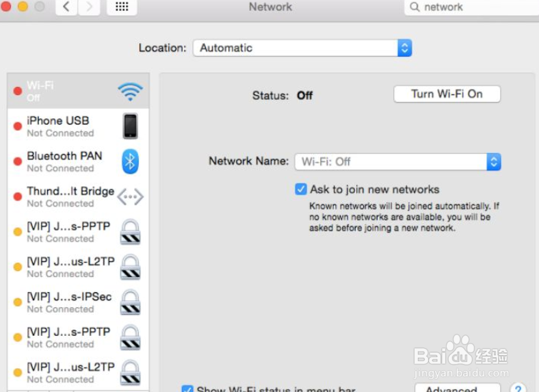Click the Bluetooth PAN icon
The height and width of the screenshot is (392, 539).
(x=130, y=161)
